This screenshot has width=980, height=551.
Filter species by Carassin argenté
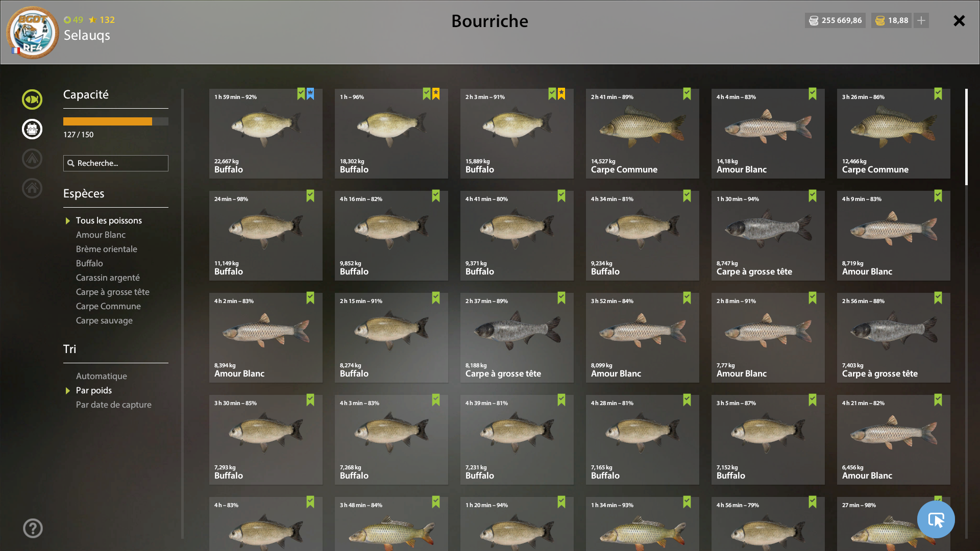point(108,278)
